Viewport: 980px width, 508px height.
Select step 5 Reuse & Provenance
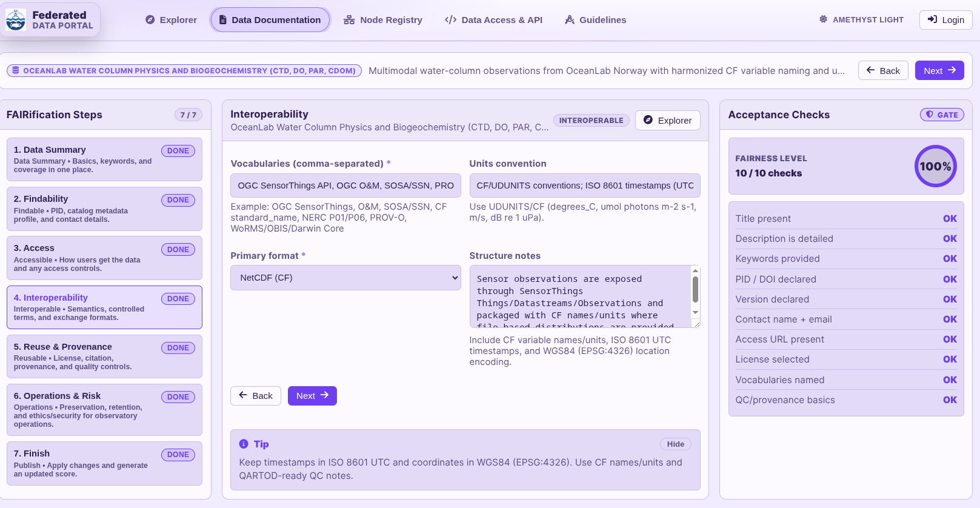104,356
